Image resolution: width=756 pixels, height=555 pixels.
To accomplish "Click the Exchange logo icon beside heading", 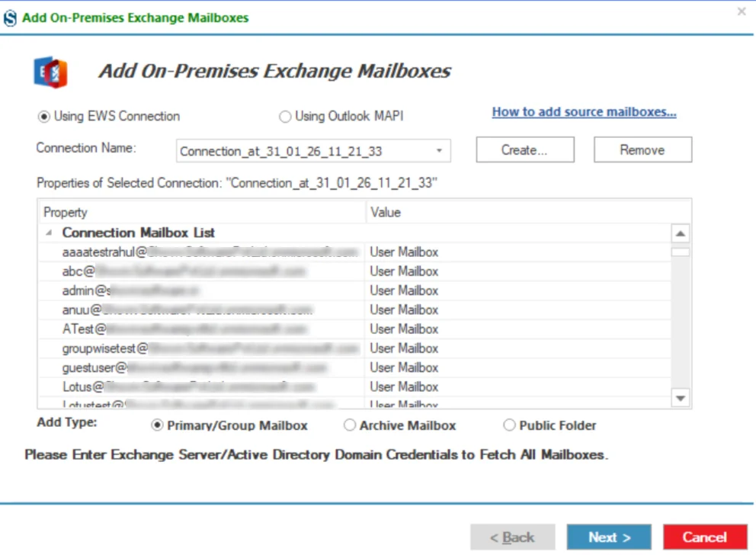I will 50,72.
